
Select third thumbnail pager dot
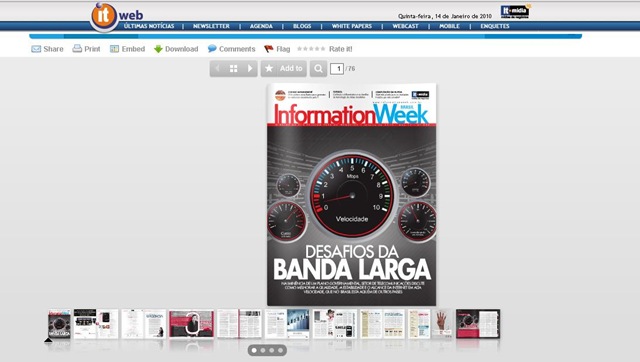271,350
